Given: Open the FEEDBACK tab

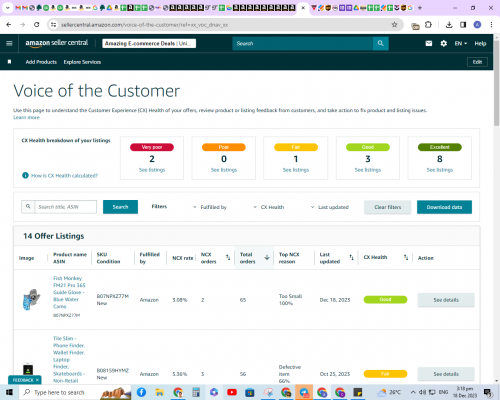Looking at the screenshot, I should click(x=23, y=380).
